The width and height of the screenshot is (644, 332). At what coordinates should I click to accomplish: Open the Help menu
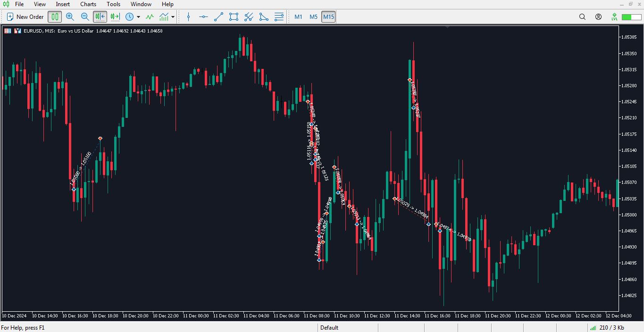click(x=167, y=4)
